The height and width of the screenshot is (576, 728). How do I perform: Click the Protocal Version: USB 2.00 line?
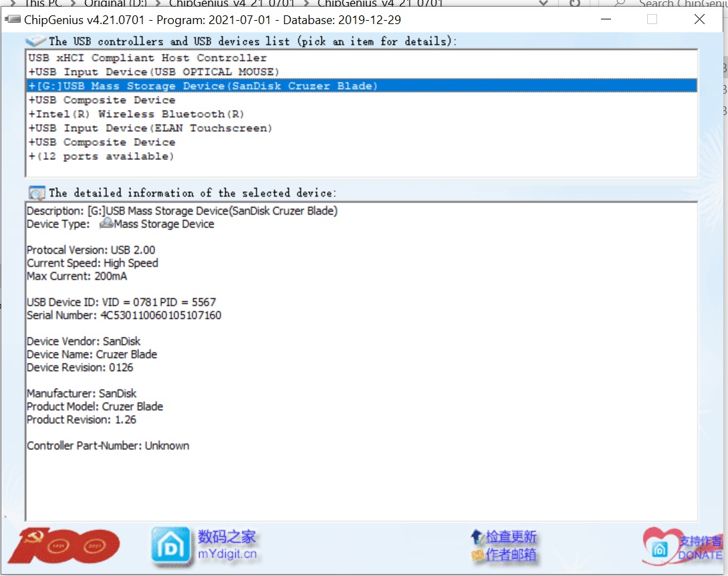pyautogui.click(x=91, y=250)
